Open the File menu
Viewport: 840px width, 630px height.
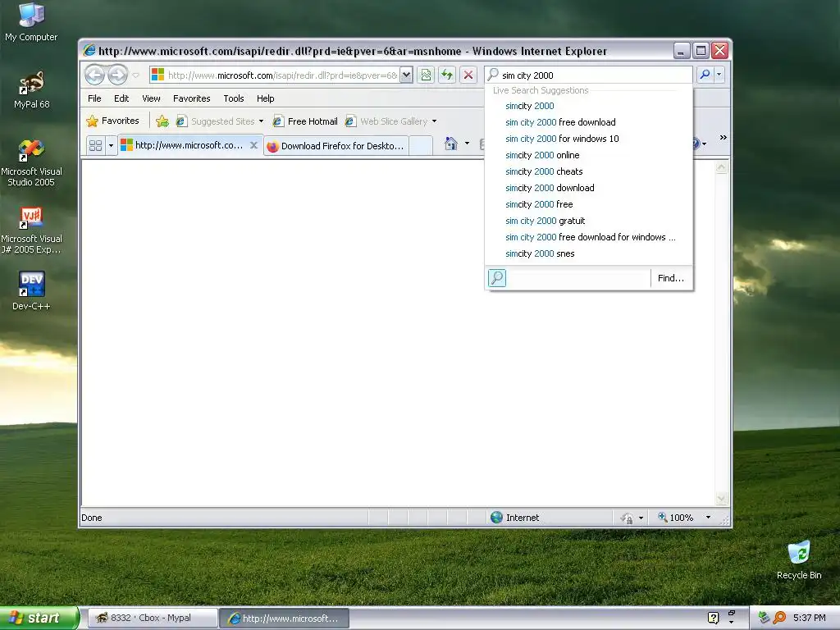tap(94, 98)
